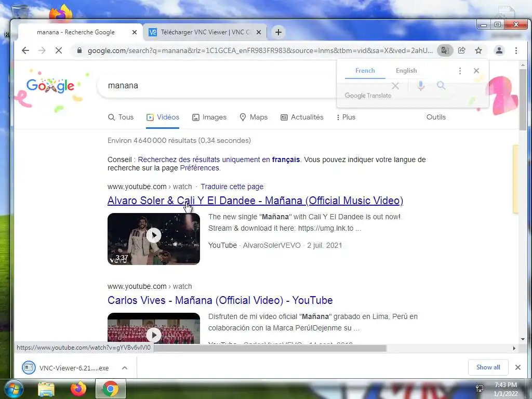Click the horizontal scrollbar thumb
Viewport: 532px width, 399px height.
tap(270, 348)
